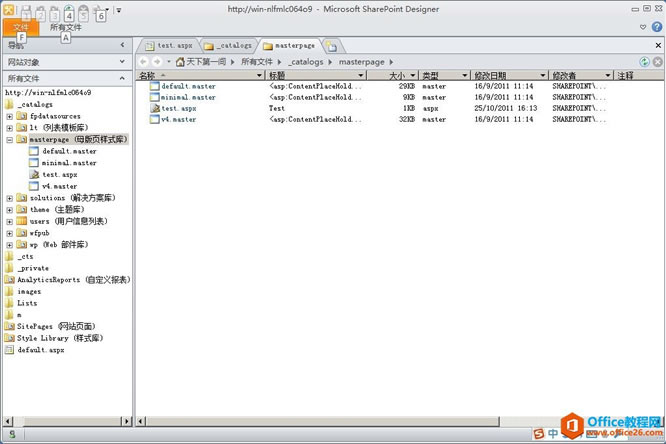Open the 修改者 column filter dropdown
666x444 pixels.
pyautogui.click(x=608, y=76)
